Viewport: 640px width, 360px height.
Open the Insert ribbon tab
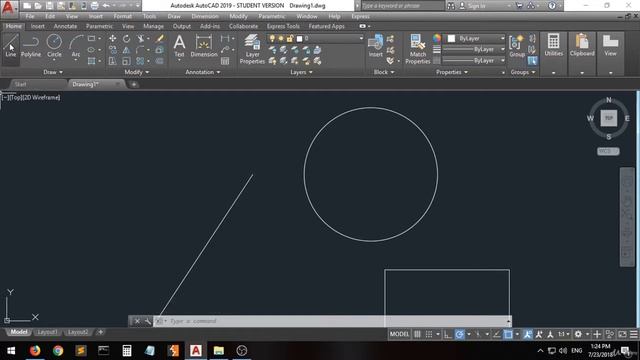[38, 26]
